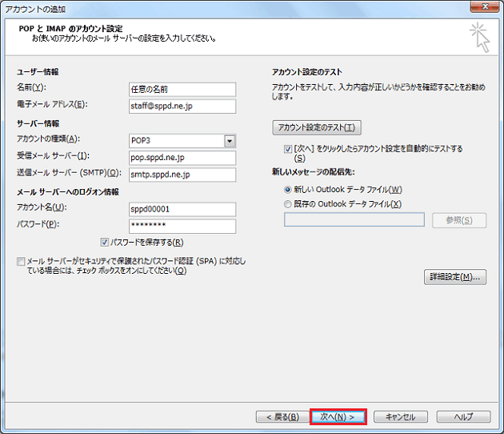Viewport: 504px width, 434px height.
Task: Focus the 送信メール サーバー SMTP field
Action: 182,175
